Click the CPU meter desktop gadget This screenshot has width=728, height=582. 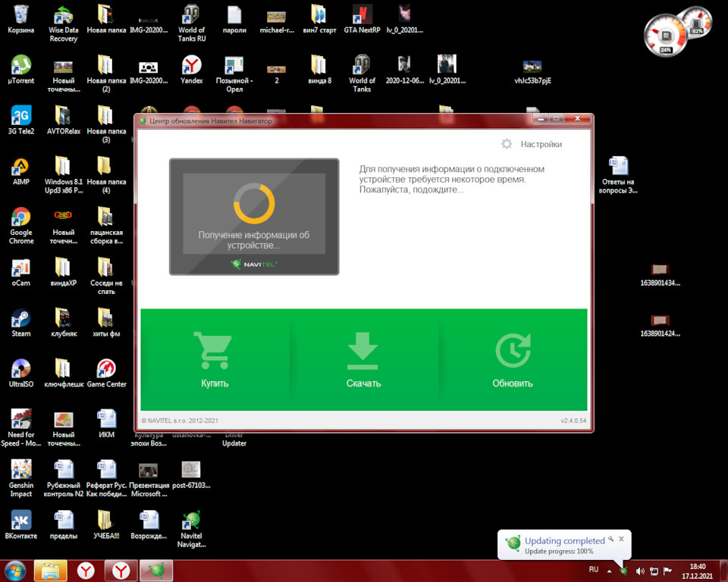tap(666, 36)
